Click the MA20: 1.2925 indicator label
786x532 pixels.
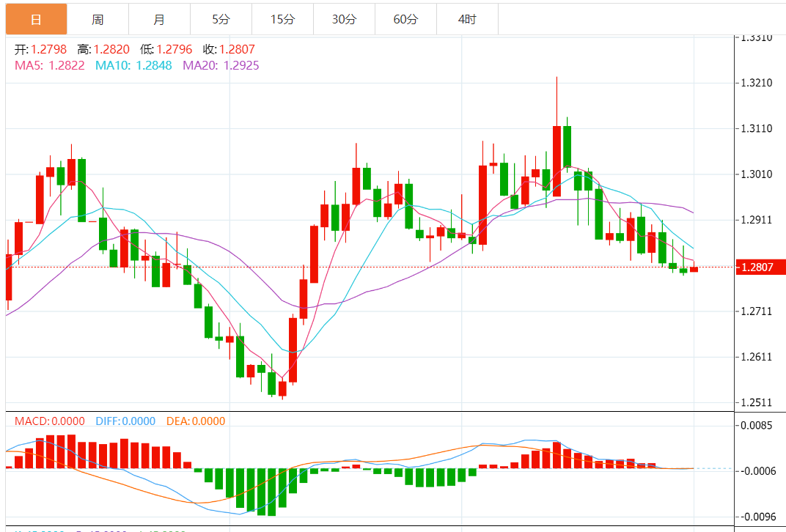pos(221,65)
